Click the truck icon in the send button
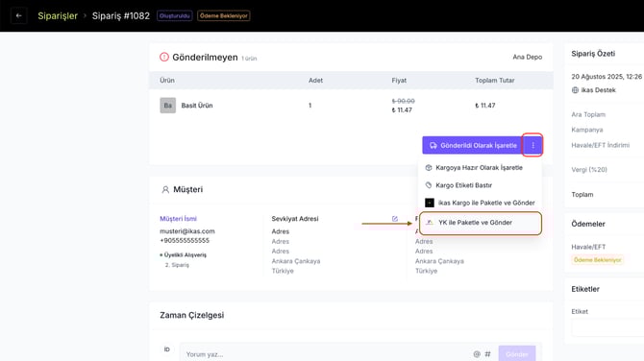The image size is (644, 361). (433, 145)
